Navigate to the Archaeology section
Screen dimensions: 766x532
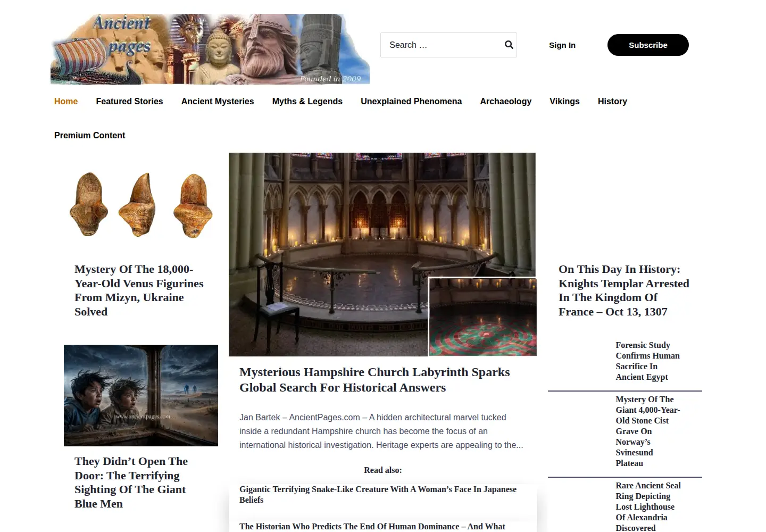click(506, 101)
